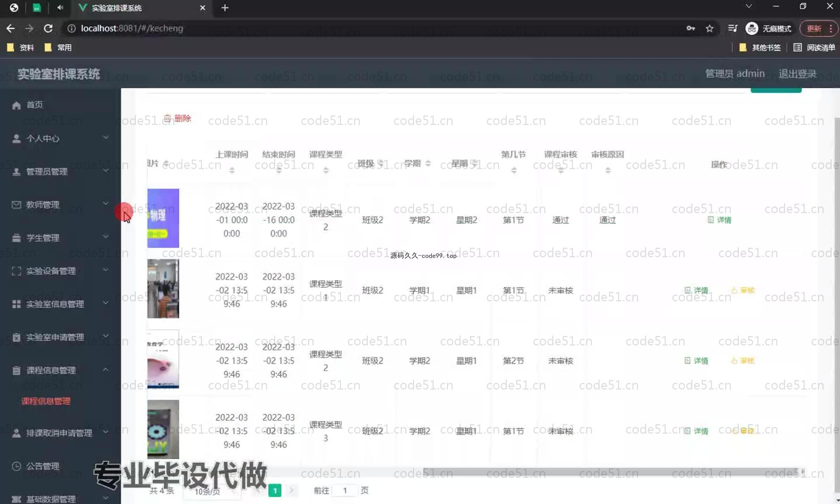Click the frame icon beside 实验设备管理

pos(16,271)
